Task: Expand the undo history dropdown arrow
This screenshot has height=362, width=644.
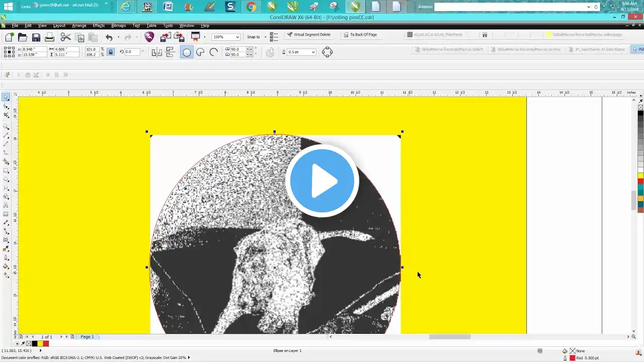Action: (118, 37)
